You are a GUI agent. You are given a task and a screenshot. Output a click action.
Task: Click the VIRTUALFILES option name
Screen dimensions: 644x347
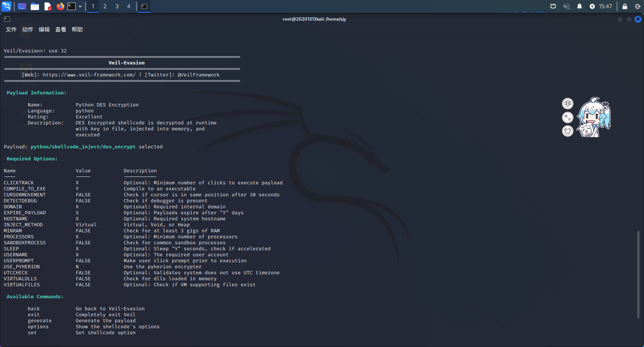pos(22,285)
